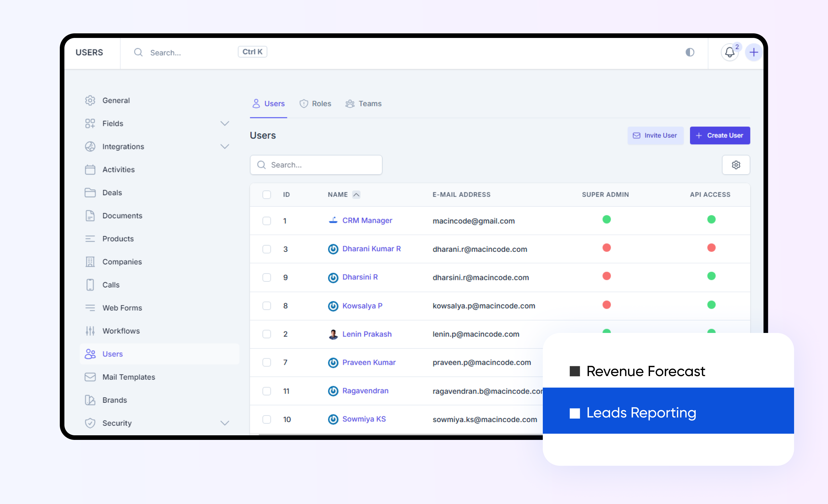Check the select-all checkbox in table header
828x504 pixels.
pyautogui.click(x=267, y=195)
